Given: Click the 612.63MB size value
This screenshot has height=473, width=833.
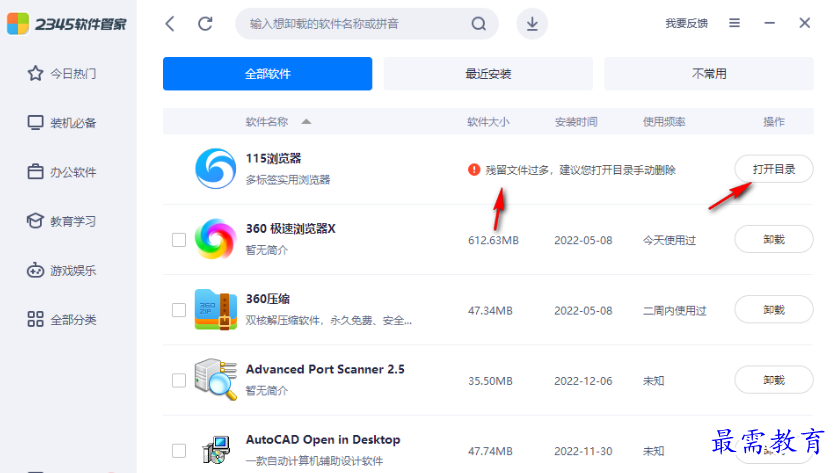Looking at the screenshot, I should point(493,240).
